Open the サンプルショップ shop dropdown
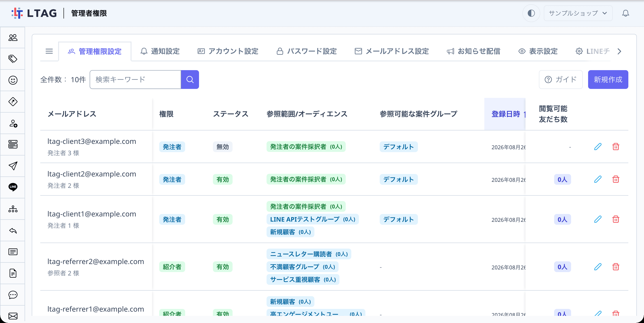The image size is (644, 323). (578, 13)
